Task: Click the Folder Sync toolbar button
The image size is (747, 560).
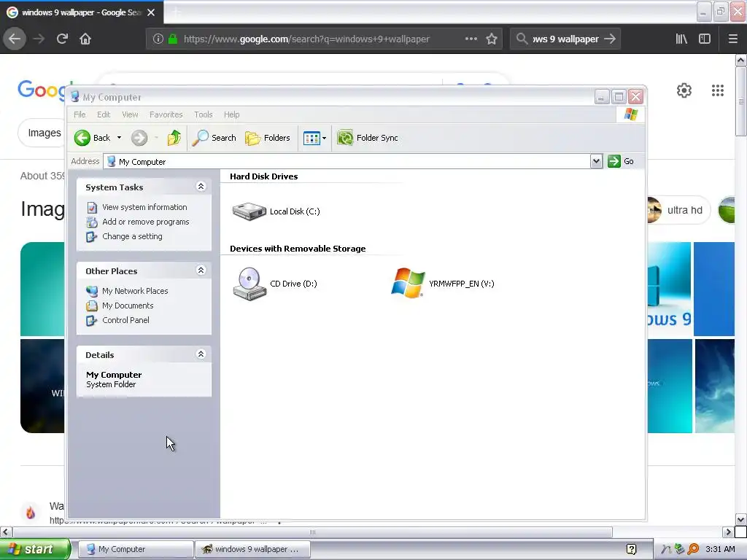Action: point(368,138)
